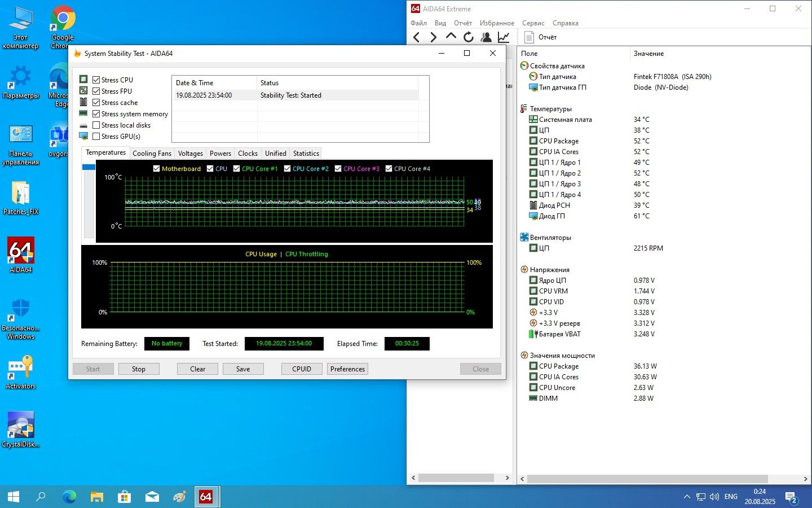This screenshot has height=508, width=812.
Task: Click the Forward arrow in AIDA64 toolbar
Action: (433, 37)
